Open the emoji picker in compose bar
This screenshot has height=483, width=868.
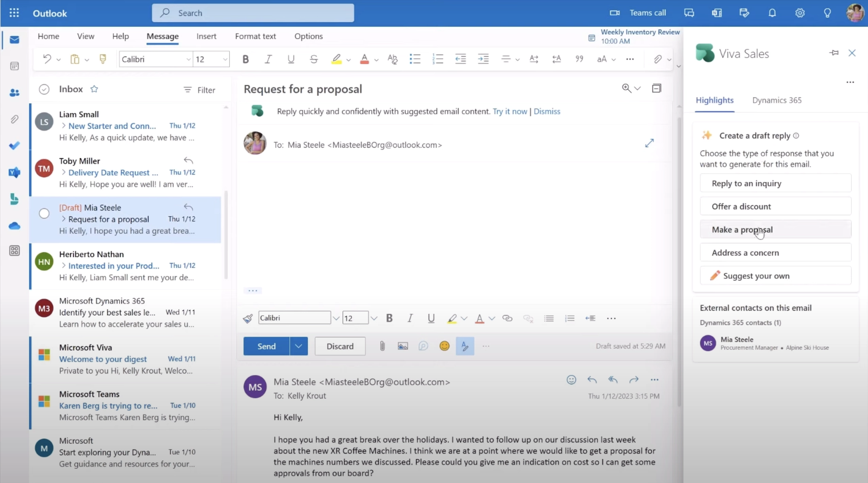444,346
